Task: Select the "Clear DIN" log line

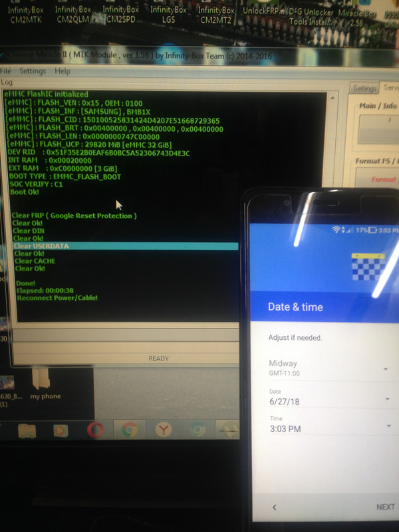Action: coord(29,231)
